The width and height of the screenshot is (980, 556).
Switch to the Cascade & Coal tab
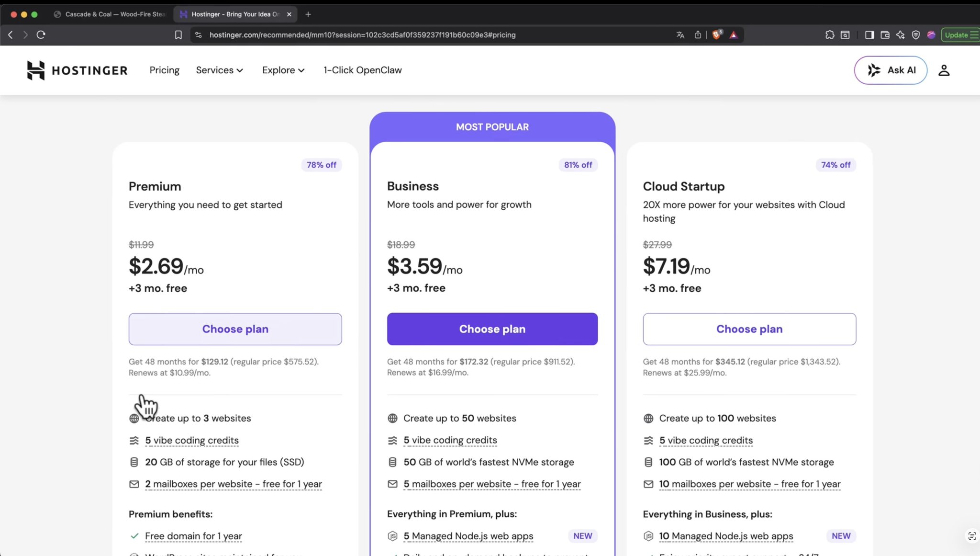[x=110, y=14]
